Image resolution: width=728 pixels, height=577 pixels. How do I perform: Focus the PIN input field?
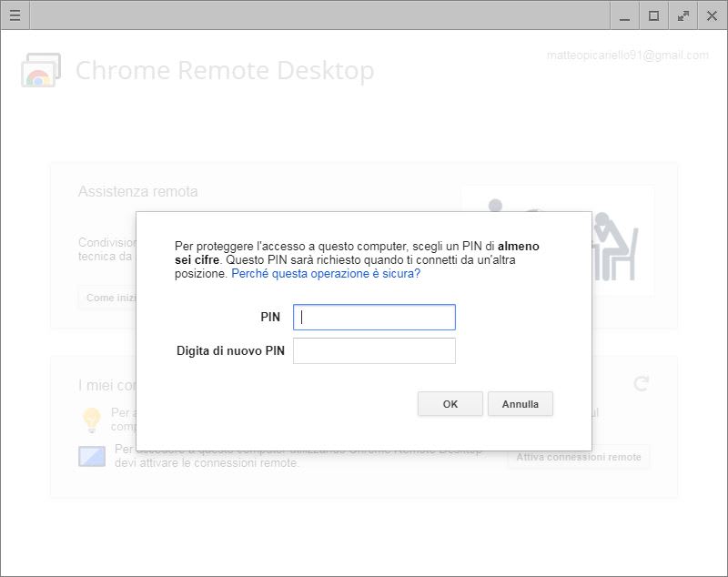374,317
